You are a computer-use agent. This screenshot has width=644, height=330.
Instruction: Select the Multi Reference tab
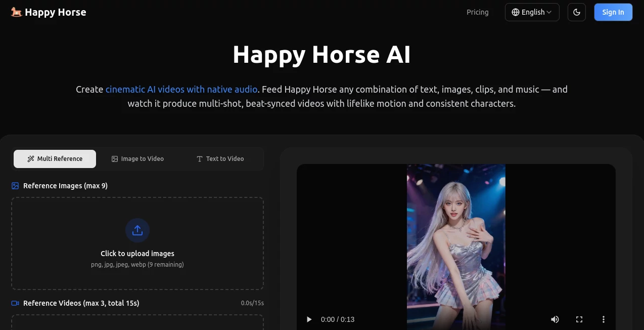(x=55, y=158)
